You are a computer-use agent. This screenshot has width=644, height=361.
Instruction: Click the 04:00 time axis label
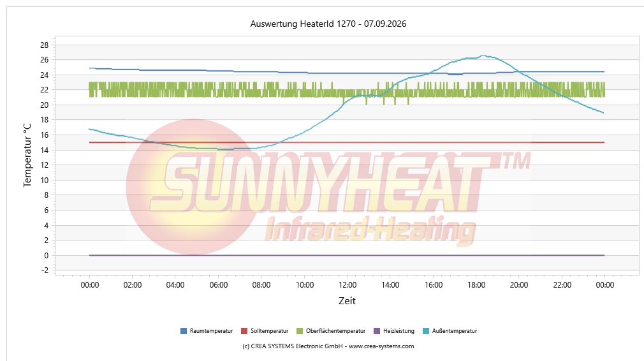coord(175,285)
